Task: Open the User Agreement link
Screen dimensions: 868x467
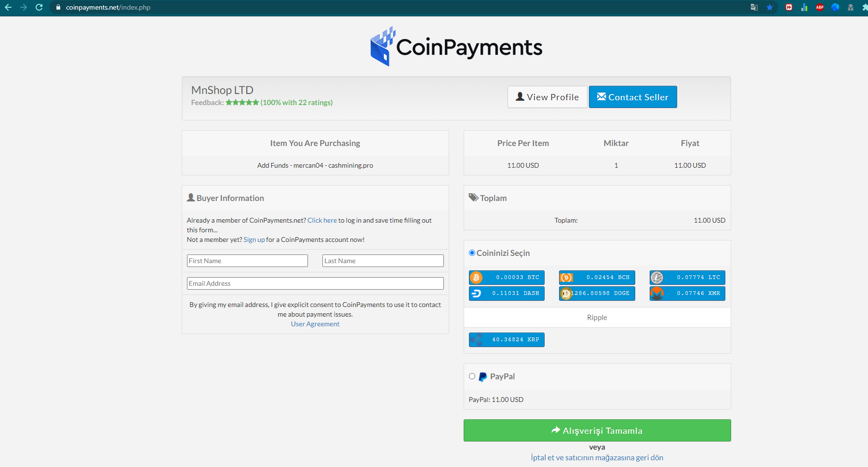Action: point(315,324)
